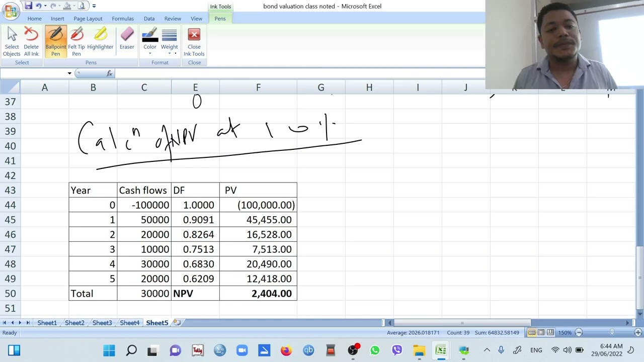644x362 pixels.
Task: Click the Insert Function fx button
Action: [x=109, y=73]
